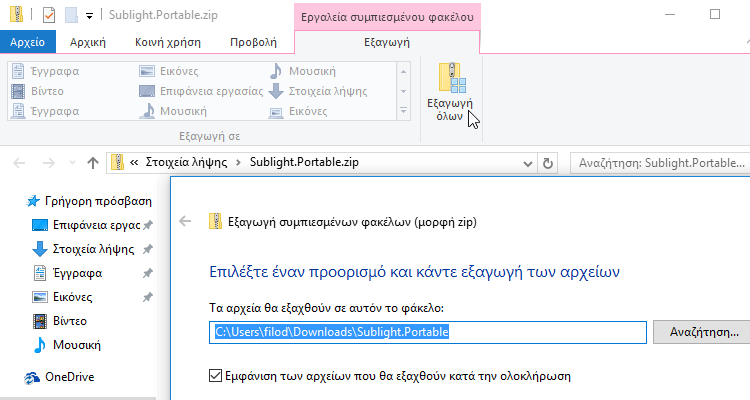Choose second Μουσική destination in bottom row
The image size is (750, 400).
(x=174, y=111)
